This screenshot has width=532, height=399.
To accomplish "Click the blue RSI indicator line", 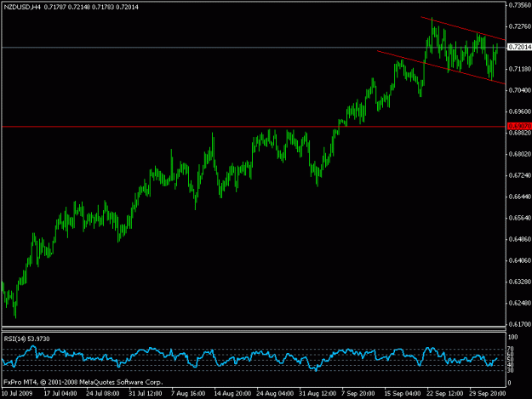I will [x=249, y=358].
